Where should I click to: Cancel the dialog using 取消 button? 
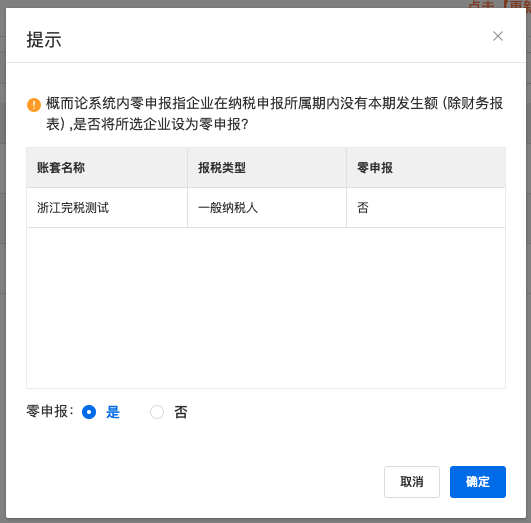tap(412, 482)
